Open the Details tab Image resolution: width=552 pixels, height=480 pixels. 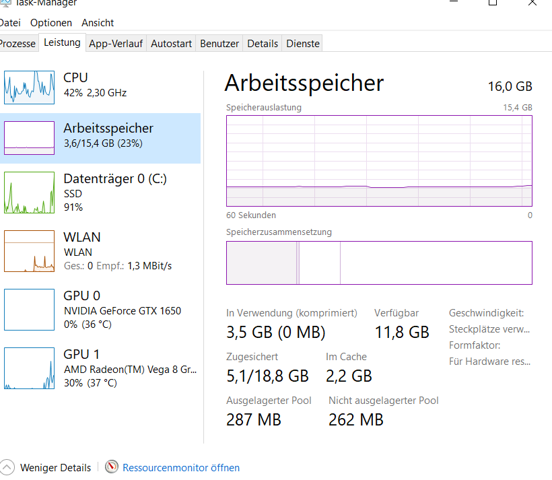[262, 44]
